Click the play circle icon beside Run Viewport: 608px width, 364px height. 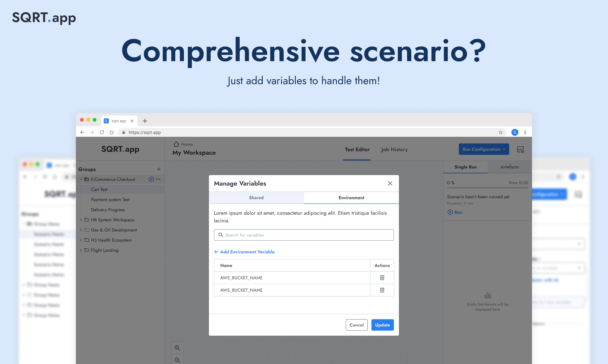450,212
